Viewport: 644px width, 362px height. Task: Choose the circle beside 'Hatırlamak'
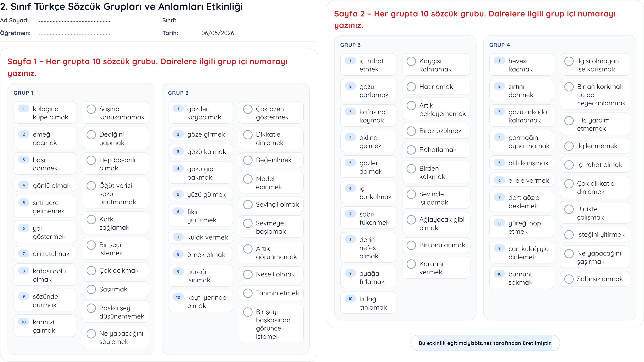[411, 87]
